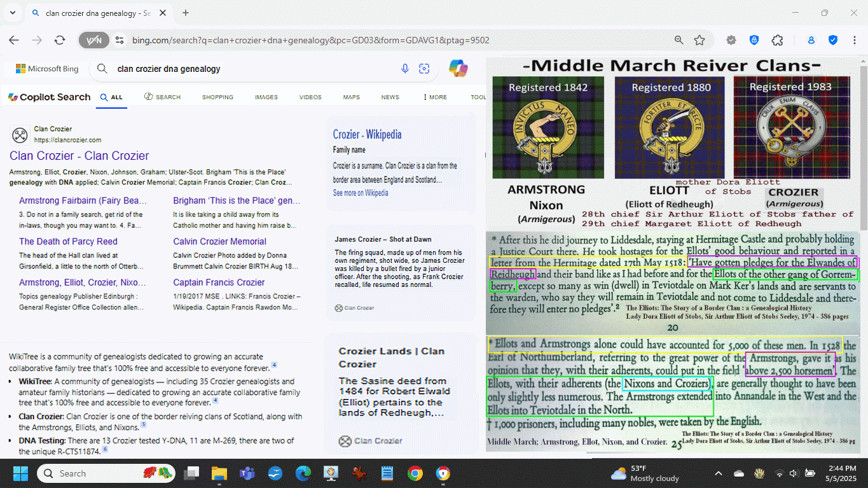
Task: Click citation 4 superscript after WikiTree summary
Action: click(x=274, y=365)
